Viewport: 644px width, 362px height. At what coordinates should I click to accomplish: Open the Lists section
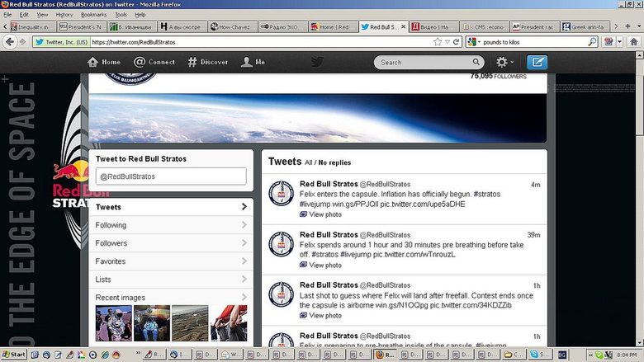[x=171, y=280]
